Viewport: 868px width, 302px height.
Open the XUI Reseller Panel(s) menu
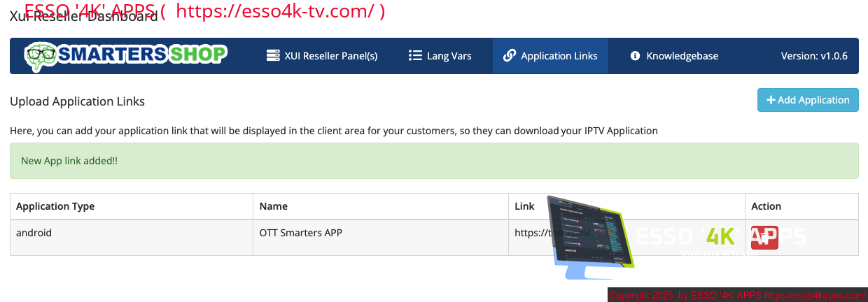point(322,56)
